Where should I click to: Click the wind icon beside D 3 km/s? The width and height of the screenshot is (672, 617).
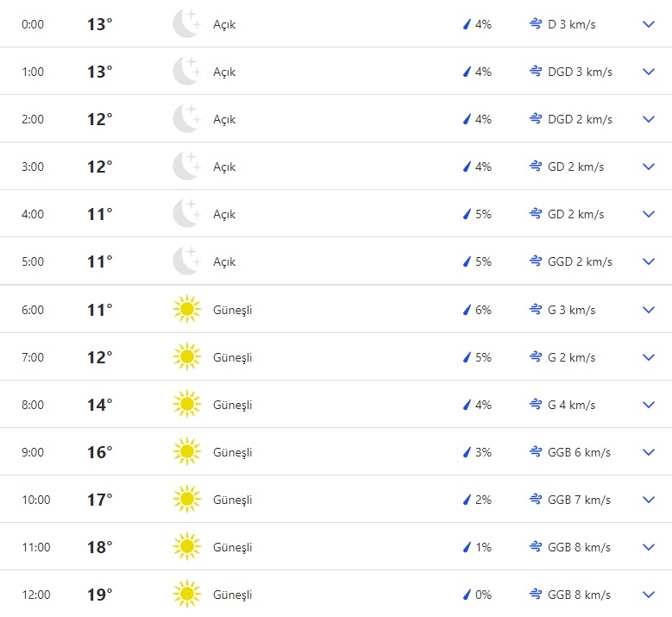[x=536, y=24]
